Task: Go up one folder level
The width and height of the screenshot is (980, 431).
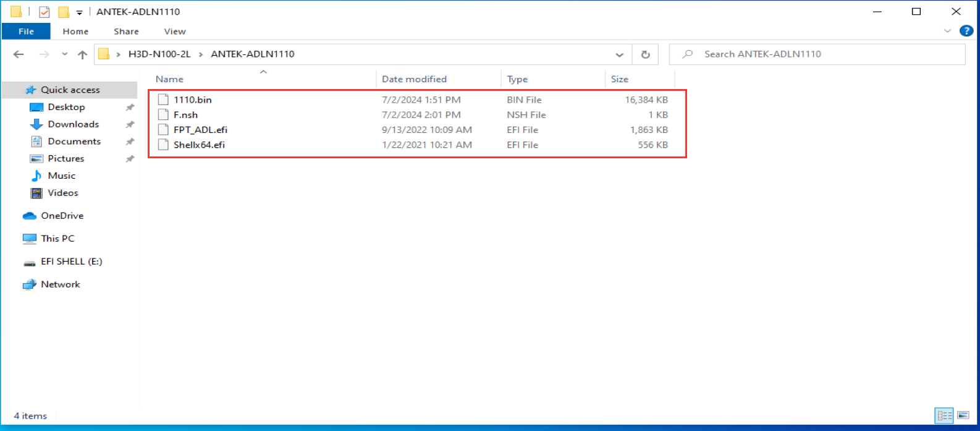Action: coord(82,54)
